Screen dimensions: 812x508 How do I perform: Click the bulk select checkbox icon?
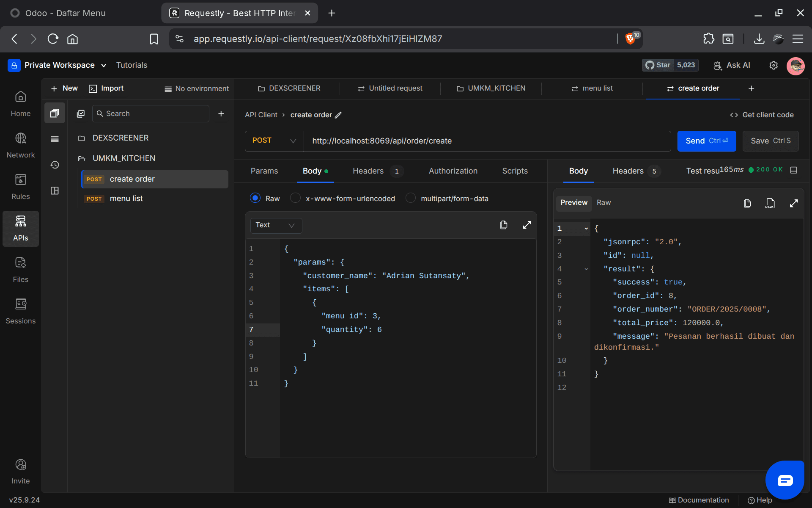80,113
